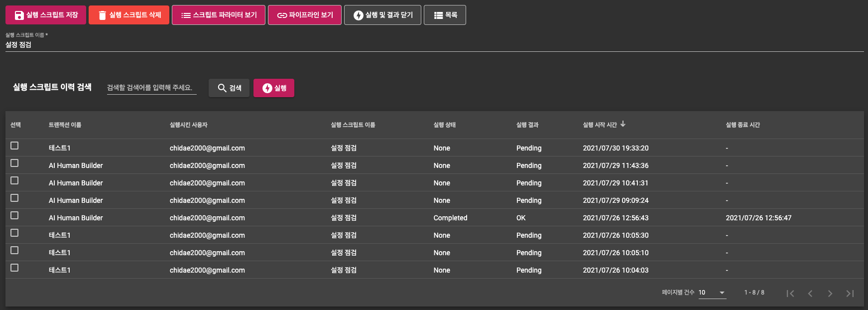Tick the checkbox for the 10:05:30 row
The height and width of the screenshot is (310, 868).
pyautogui.click(x=14, y=233)
